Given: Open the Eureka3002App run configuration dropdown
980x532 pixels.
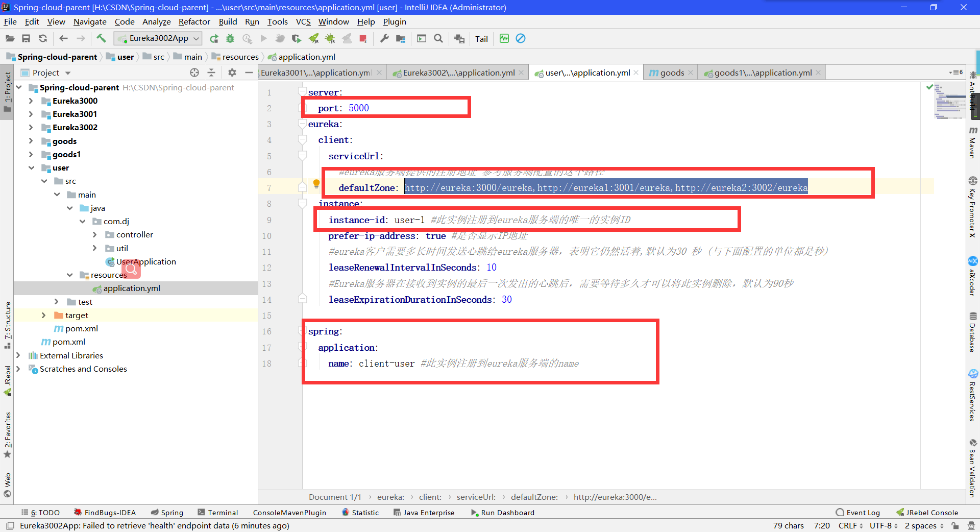Looking at the screenshot, I should 158,38.
